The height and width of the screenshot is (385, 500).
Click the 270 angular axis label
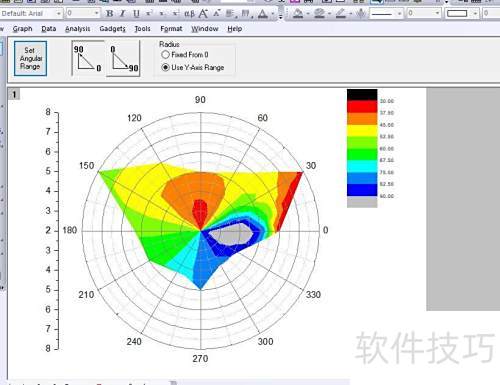(200, 359)
